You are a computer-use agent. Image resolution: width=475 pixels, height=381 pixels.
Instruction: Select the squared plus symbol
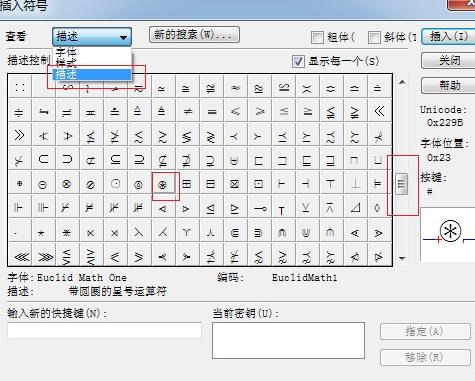(x=187, y=183)
